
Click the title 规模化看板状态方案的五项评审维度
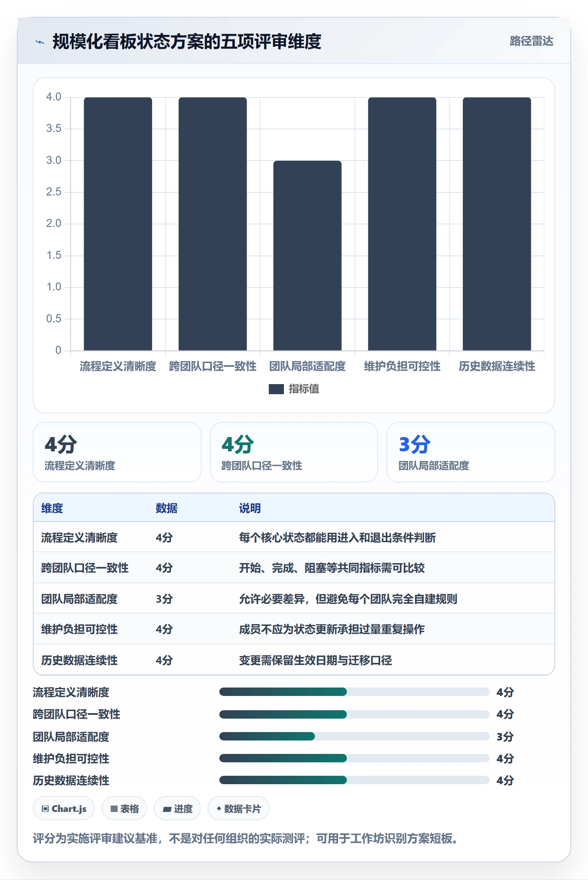point(187,42)
